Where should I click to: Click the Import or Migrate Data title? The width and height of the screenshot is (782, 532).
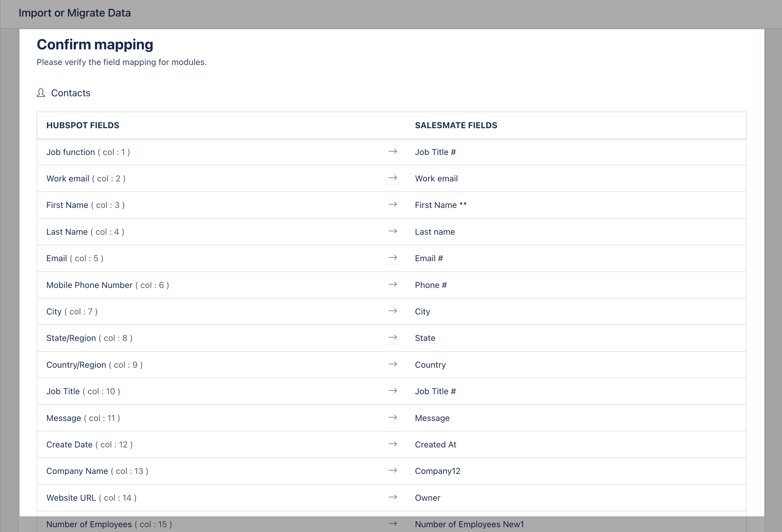click(75, 13)
